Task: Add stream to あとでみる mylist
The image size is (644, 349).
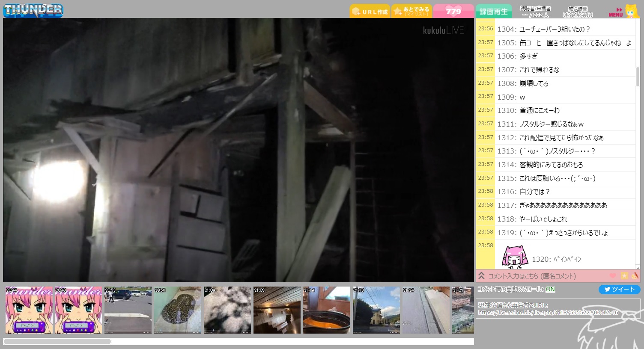Action: click(411, 12)
